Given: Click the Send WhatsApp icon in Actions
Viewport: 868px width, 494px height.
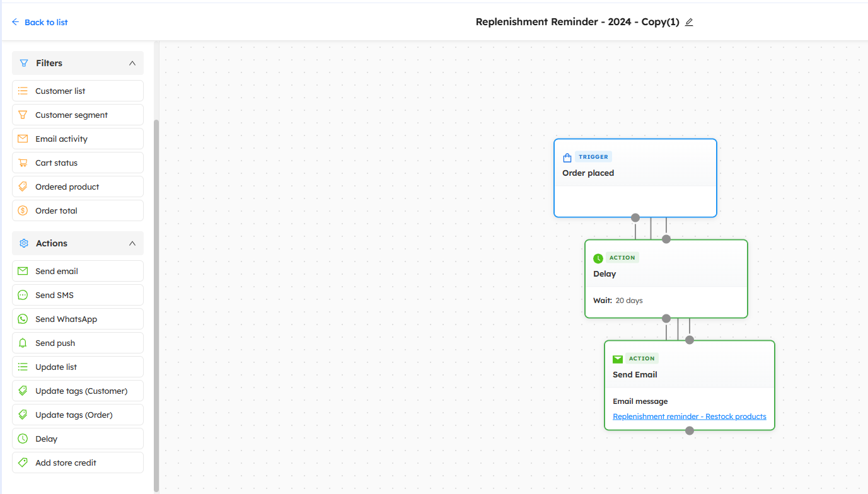Looking at the screenshot, I should [23, 319].
